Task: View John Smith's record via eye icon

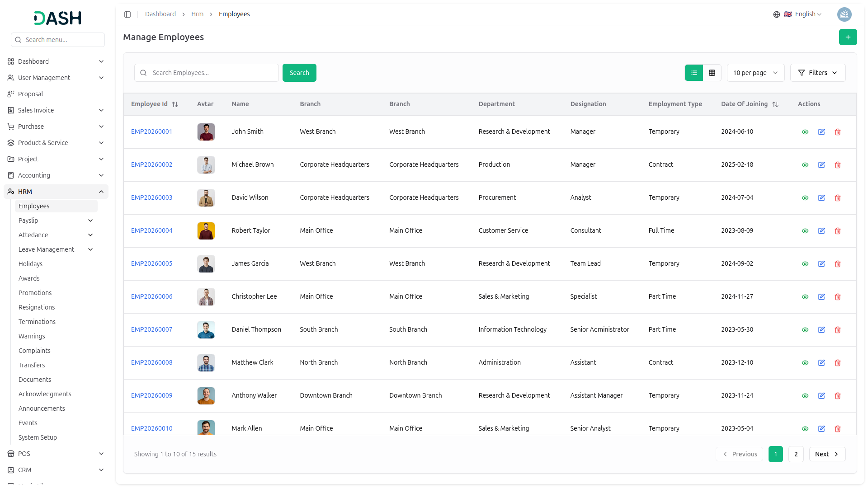Action: tap(805, 132)
